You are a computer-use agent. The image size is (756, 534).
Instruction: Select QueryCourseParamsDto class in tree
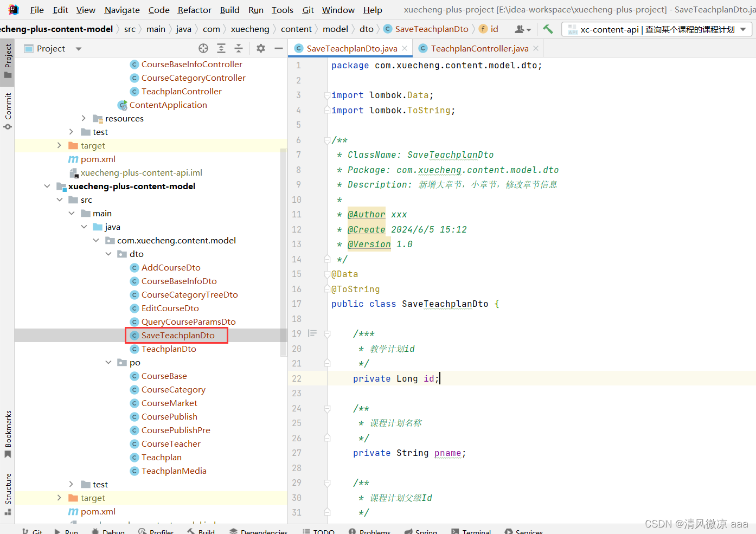tap(188, 321)
